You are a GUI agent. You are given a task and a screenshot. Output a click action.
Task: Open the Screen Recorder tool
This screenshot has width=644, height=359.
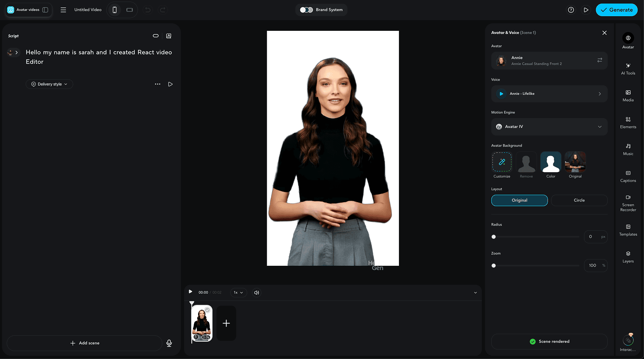click(628, 203)
